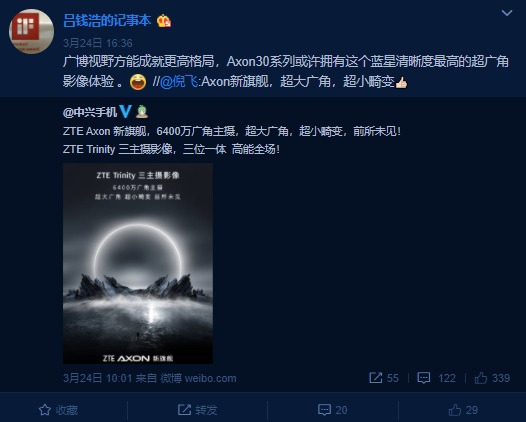This screenshot has width=526, height=422.
Task: Open the post options chevron menu
Action: click(x=507, y=13)
